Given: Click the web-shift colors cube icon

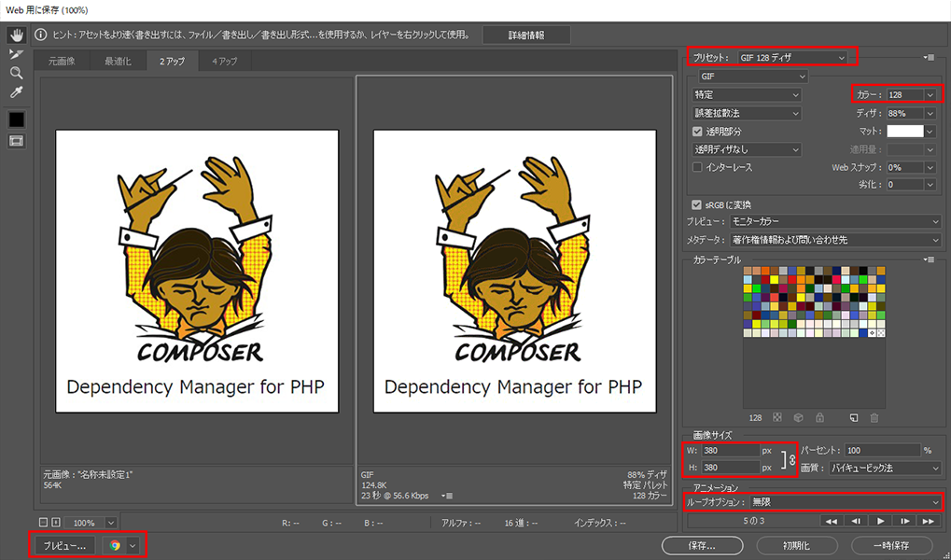Looking at the screenshot, I should pyautogui.click(x=798, y=418).
